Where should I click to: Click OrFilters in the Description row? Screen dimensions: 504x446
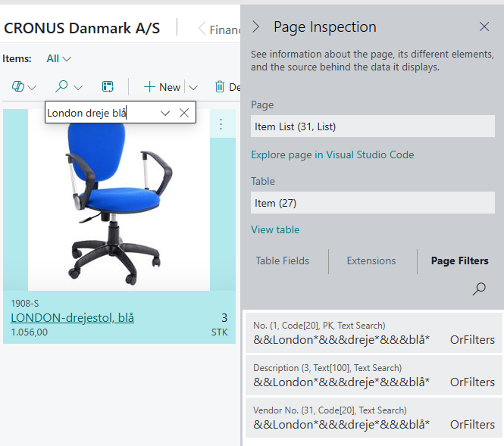472,382
